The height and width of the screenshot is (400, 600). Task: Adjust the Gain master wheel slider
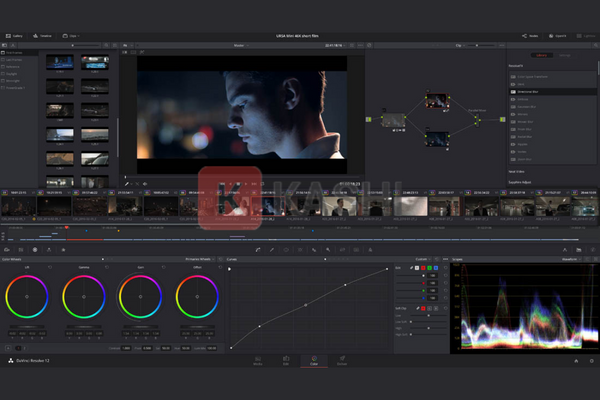click(140, 327)
